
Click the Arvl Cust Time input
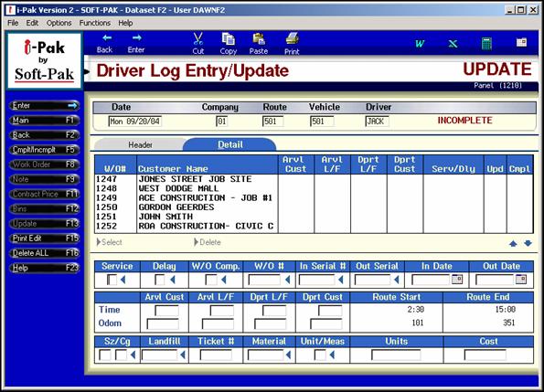coord(166,310)
